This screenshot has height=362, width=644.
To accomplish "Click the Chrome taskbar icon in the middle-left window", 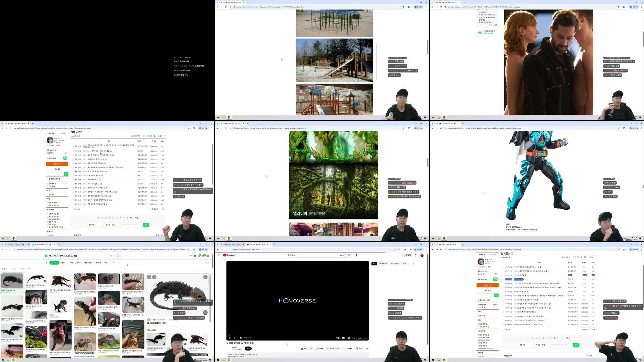I will (14, 238).
